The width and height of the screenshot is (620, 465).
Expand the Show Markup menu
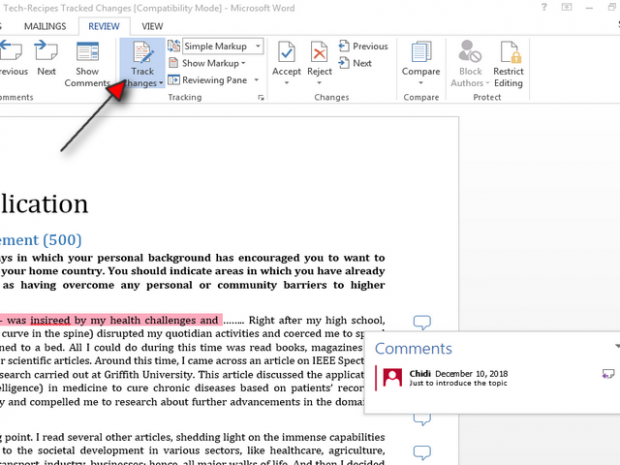coord(214,63)
